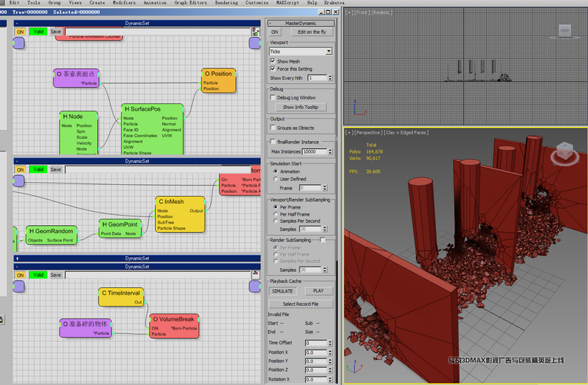Uncheck Show Mesh checkbox
588x385 pixels.
[x=273, y=60]
